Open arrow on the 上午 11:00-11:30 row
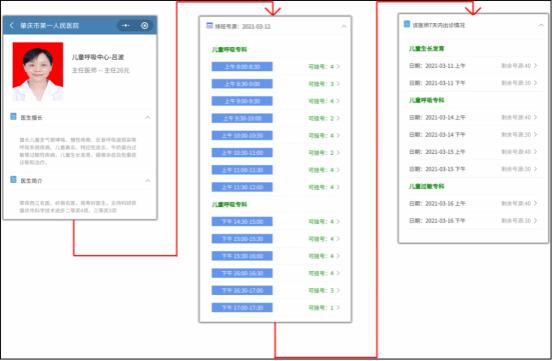552x361 pixels. 338,170
